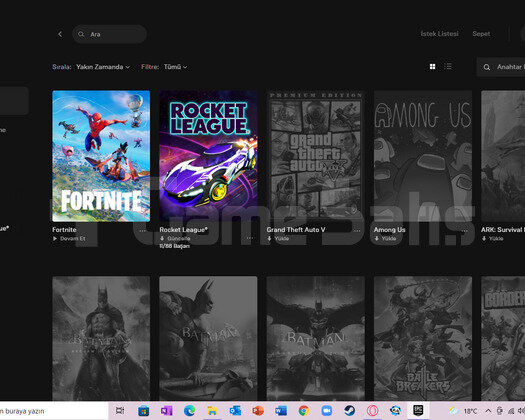The image size is (525, 420).
Task: Focus the Windows taskbar search box
Action: tap(54, 411)
